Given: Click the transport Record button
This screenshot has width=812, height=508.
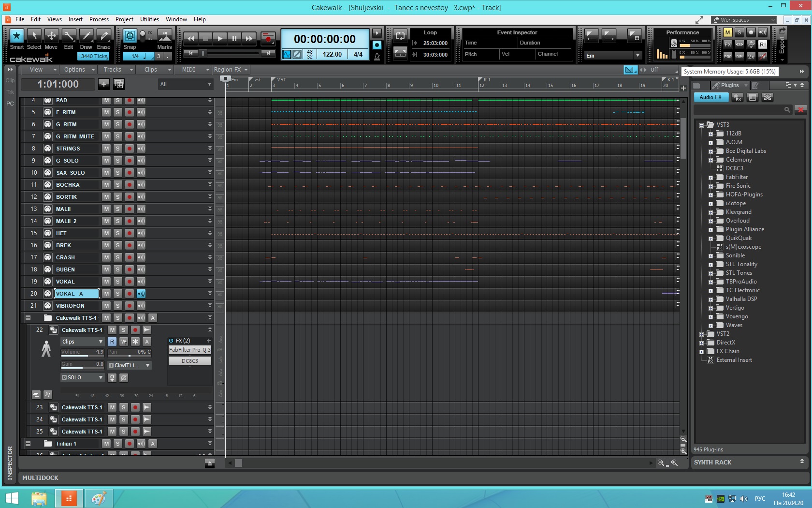Looking at the screenshot, I should pos(268,38).
